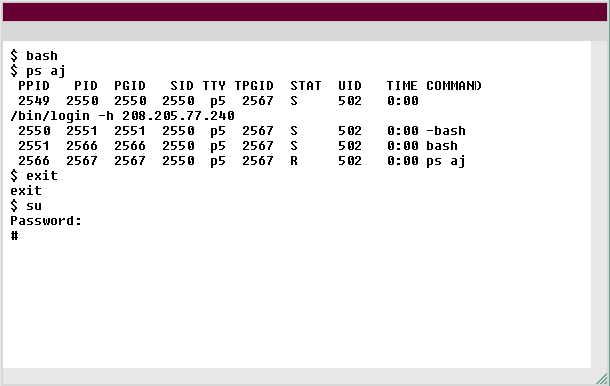The height and width of the screenshot is (386, 610).
Task: Click PID 2567 in the ps aj row
Action: coord(82,161)
